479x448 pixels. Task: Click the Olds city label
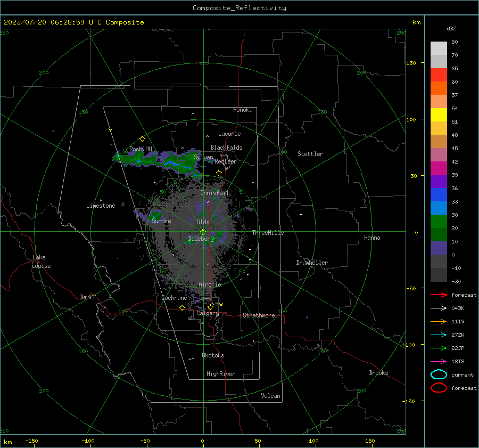point(203,222)
